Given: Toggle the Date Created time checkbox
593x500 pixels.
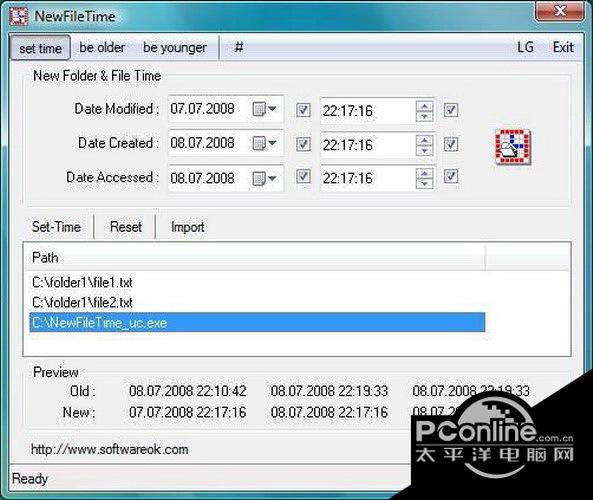Looking at the screenshot, I should coord(451,144).
